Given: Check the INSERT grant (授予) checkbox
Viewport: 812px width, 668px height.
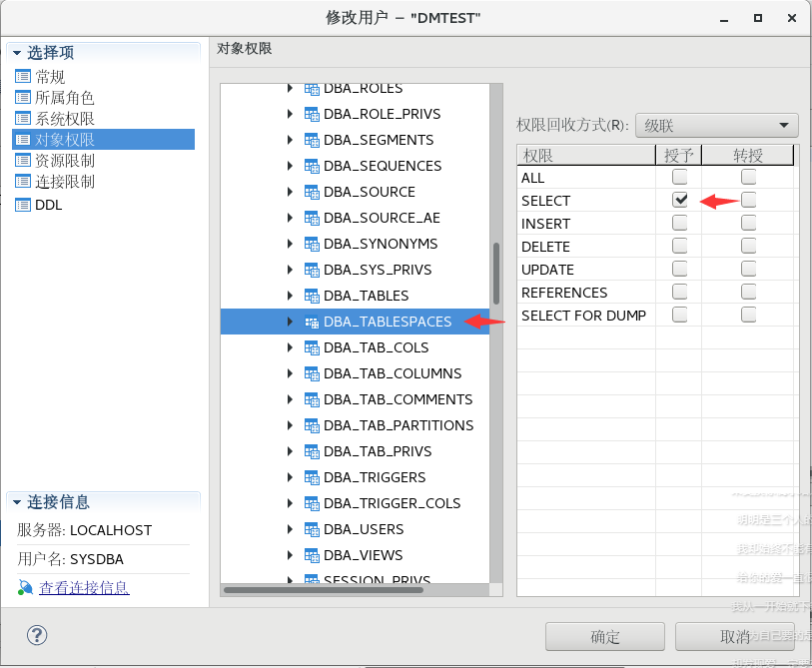Looking at the screenshot, I should tap(679, 224).
